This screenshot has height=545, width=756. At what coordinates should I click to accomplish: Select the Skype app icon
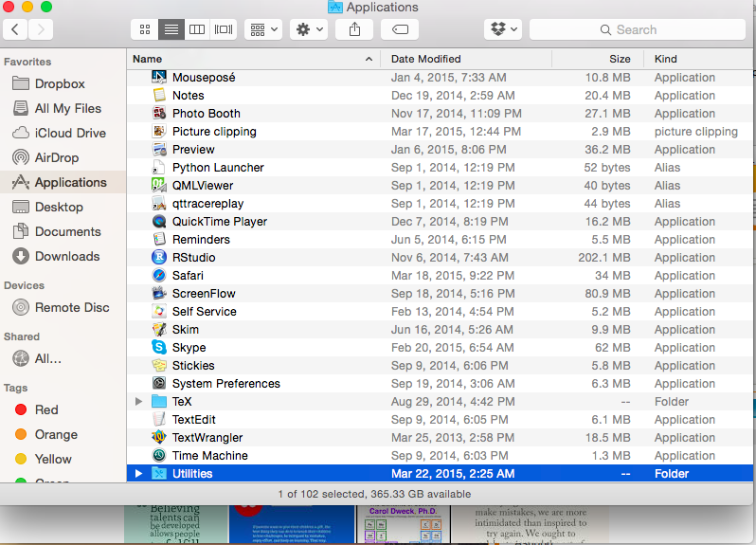(159, 347)
